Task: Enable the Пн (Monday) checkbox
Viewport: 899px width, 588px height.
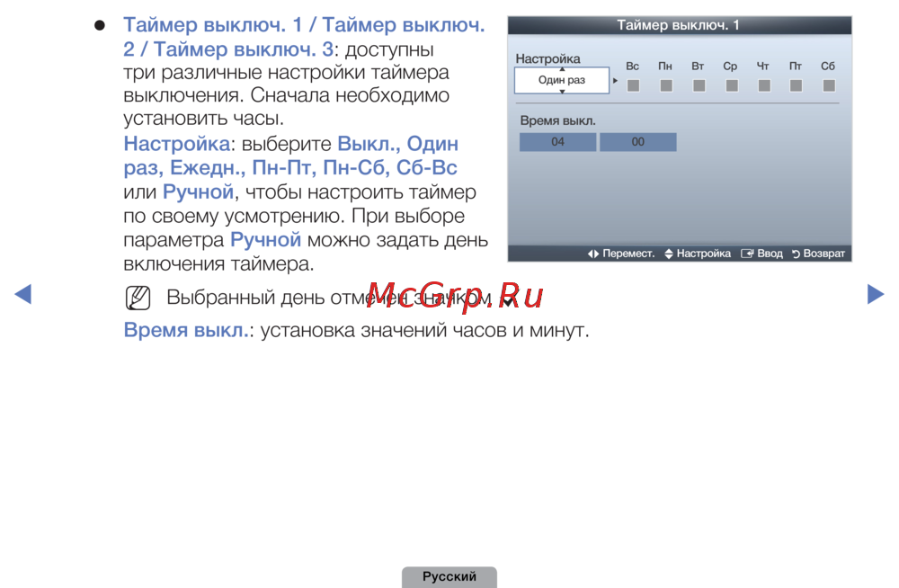Action: (665, 86)
